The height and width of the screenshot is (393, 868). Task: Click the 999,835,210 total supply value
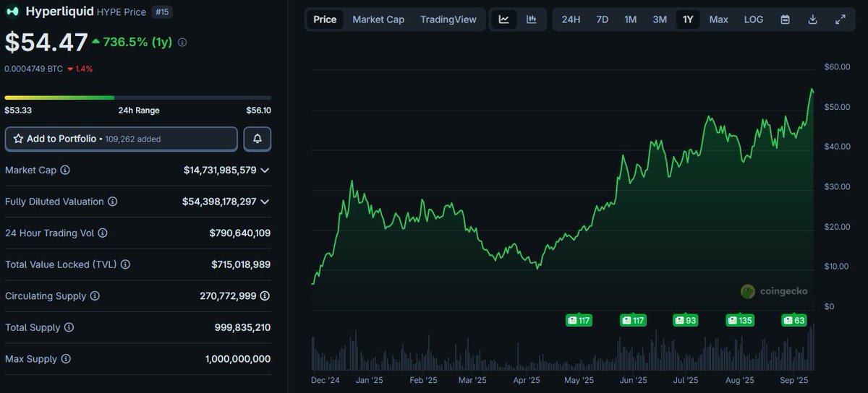pyautogui.click(x=242, y=328)
